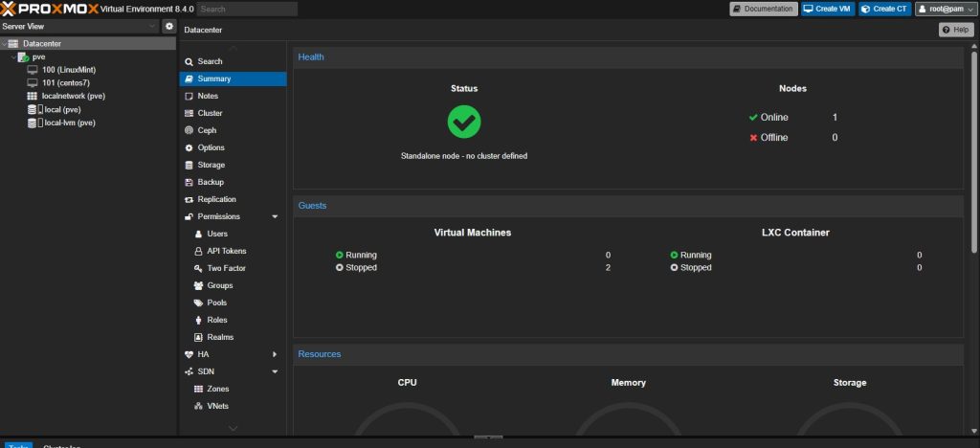Open root@pam user menu
The image size is (980, 448).
point(947,9)
